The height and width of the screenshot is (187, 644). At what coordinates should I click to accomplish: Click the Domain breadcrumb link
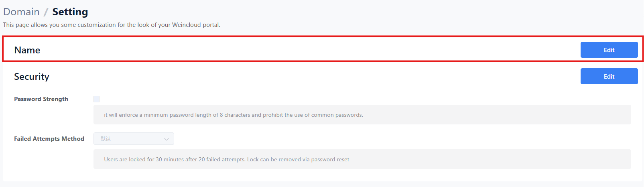(21, 12)
